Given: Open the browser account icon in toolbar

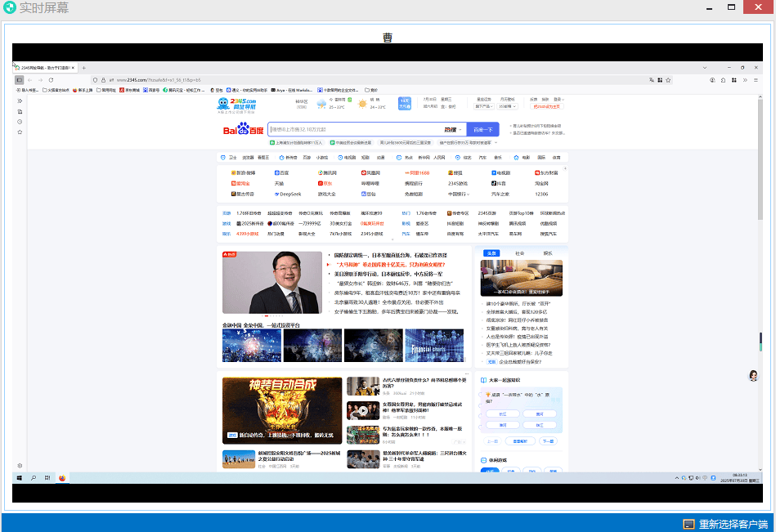Looking at the screenshot, I should click(x=713, y=80).
